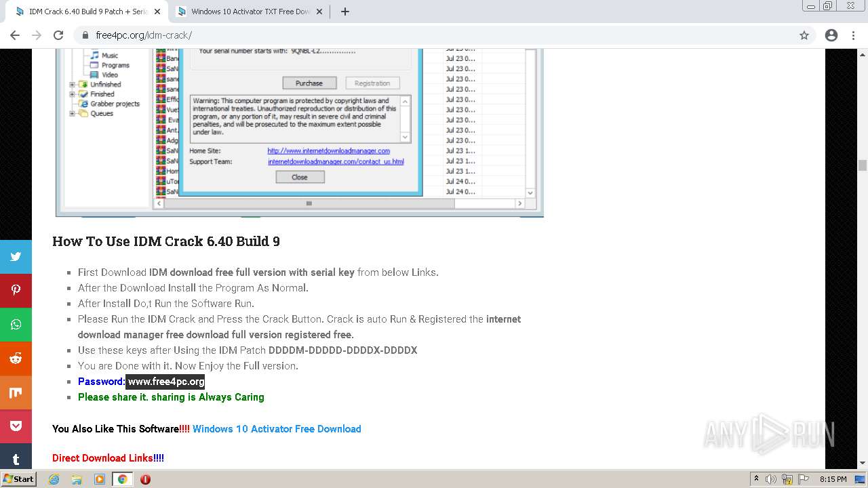868x488 pixels.
Task: Click the scroll-down arrow of the page scrollbar
Action: tap(863, 464)
